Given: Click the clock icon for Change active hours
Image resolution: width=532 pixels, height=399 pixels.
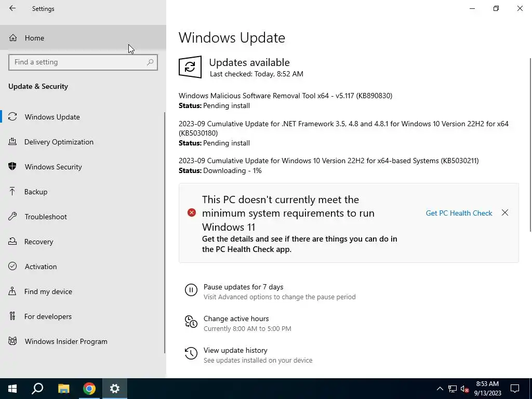Looking at the screenshot, I should pos(191,322).
